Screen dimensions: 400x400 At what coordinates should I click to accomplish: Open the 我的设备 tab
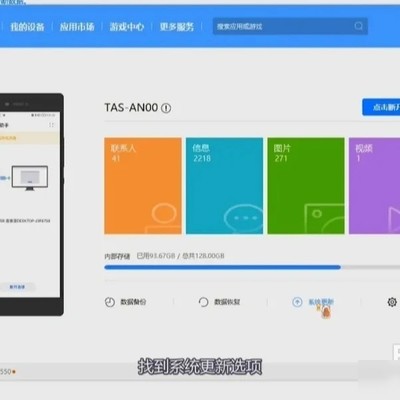[27, 27]
